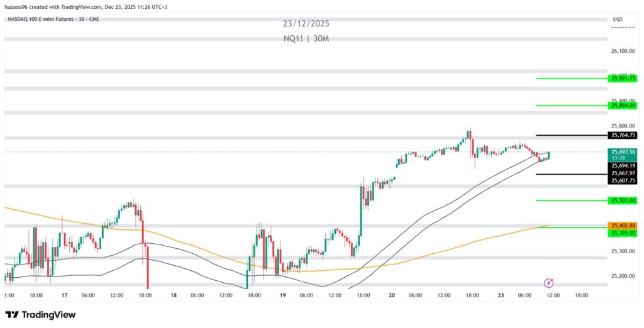Open the USD currency selector

coord(617,19)
